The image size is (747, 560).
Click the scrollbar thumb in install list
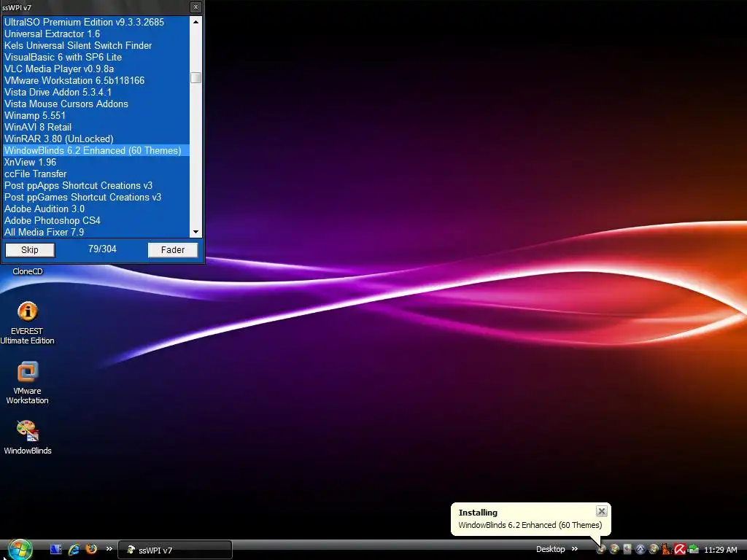click(196, 77)
